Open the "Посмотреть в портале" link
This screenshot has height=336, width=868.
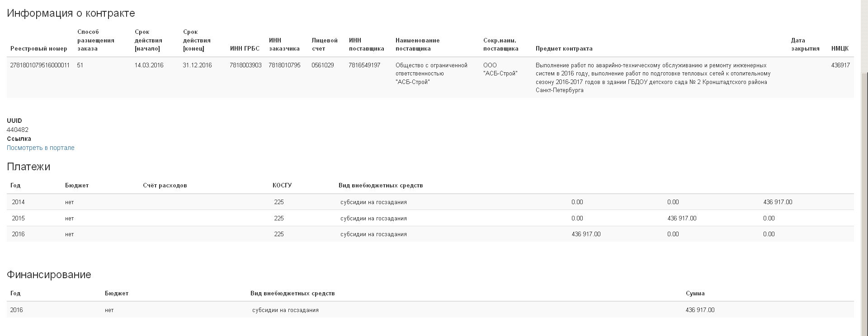[x=41, y=148]
